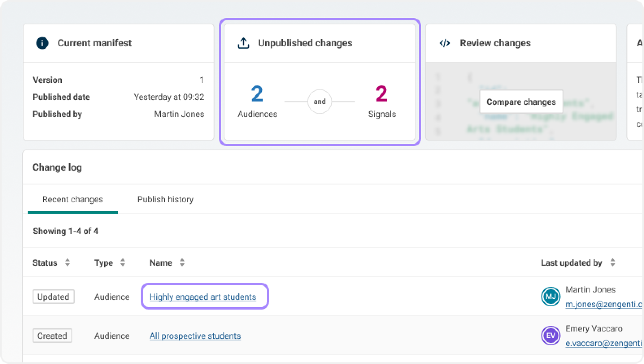Image resolution: width=644 pixels, height=364 pixels.
Task: Sort the change log by Status
Action: coord(67,263)
